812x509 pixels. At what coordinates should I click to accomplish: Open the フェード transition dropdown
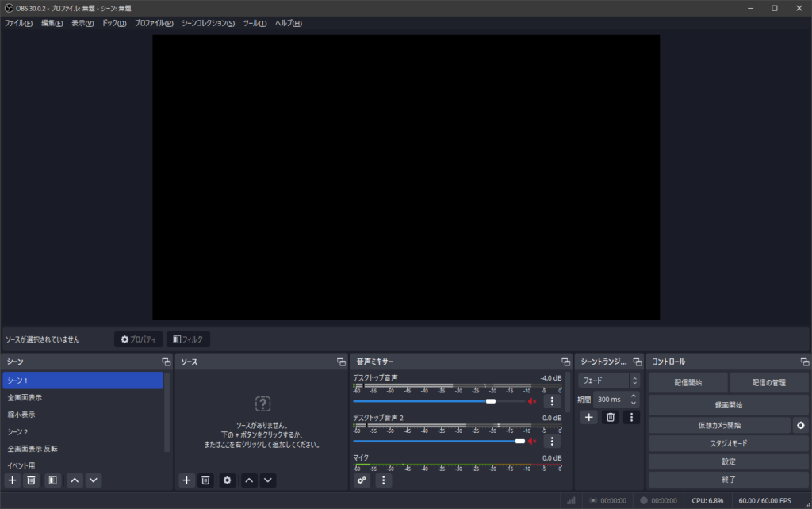coord(607,381)
